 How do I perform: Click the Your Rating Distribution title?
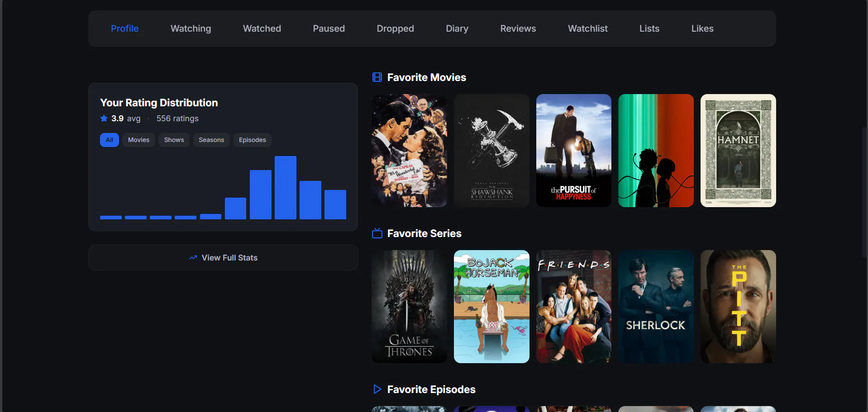(x=159, y=103)
